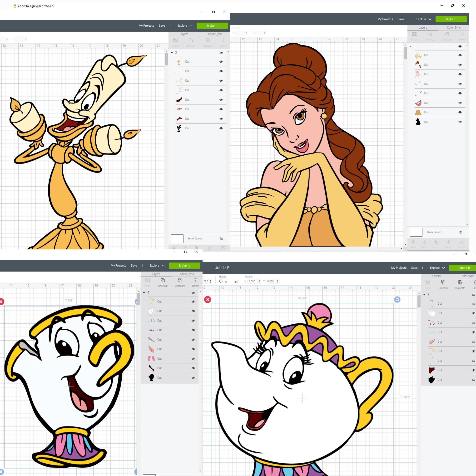The height and width of the screenshot is (476, 476).
Task: Lumiere window: open the Explore dropdown
Action: pyautogui.click(x=185, y=26)
